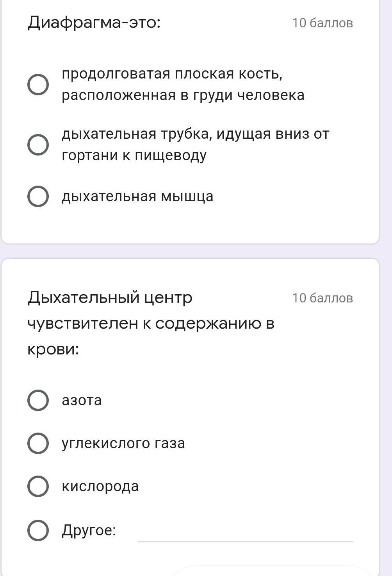Choose the 'углекислого газа' radio circle
The image size is (392, 576).
point(38,443)
